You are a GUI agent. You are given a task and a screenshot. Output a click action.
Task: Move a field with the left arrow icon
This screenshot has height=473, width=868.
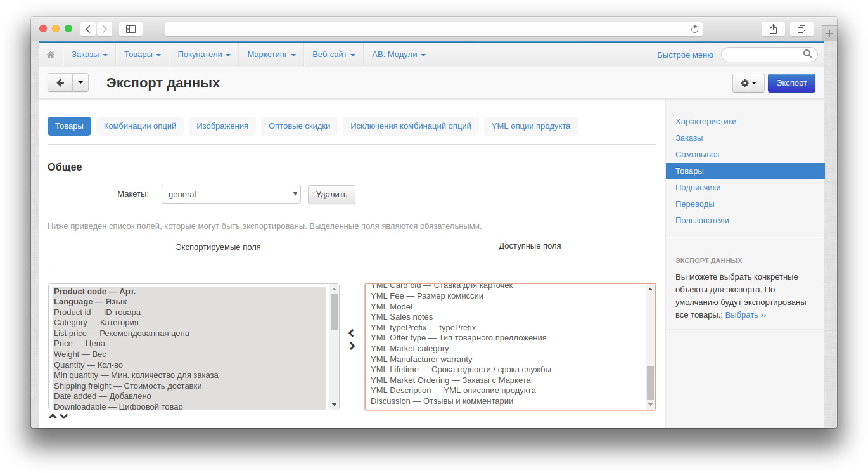coord(352,333)
